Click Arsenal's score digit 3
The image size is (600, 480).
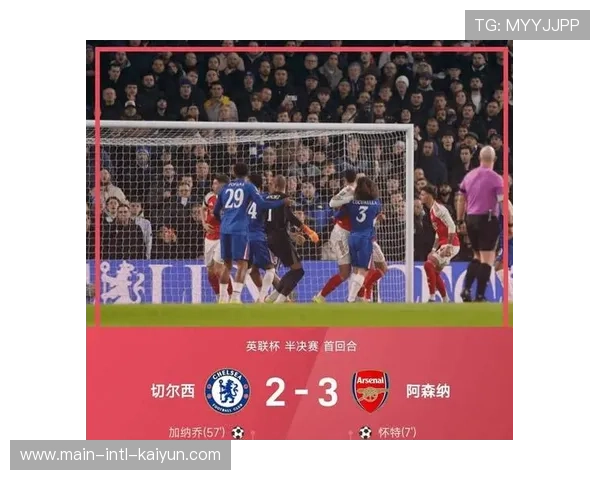tap(328, 392)
